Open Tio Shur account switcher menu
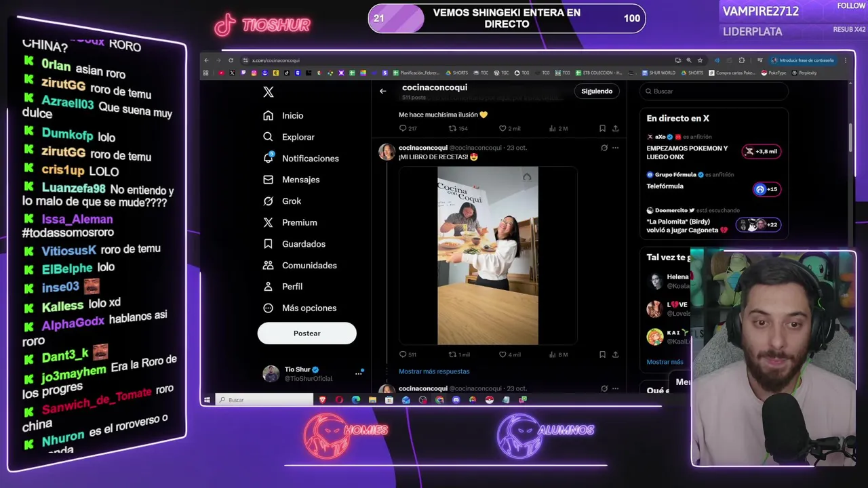The width and height of the screenshot is (868, 488). pyautogui.click(x=313, y=373)
